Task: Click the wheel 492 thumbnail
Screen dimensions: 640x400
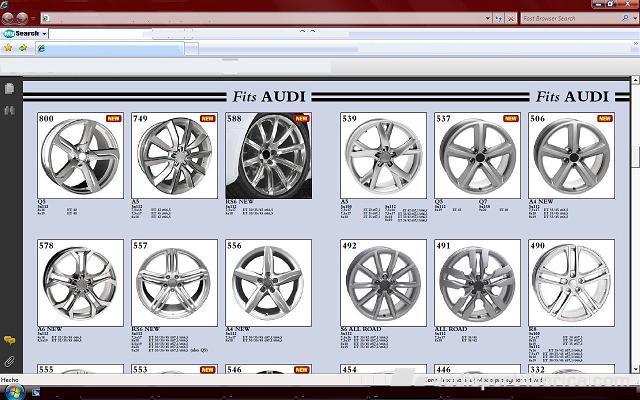Action: tap(383, 283)
